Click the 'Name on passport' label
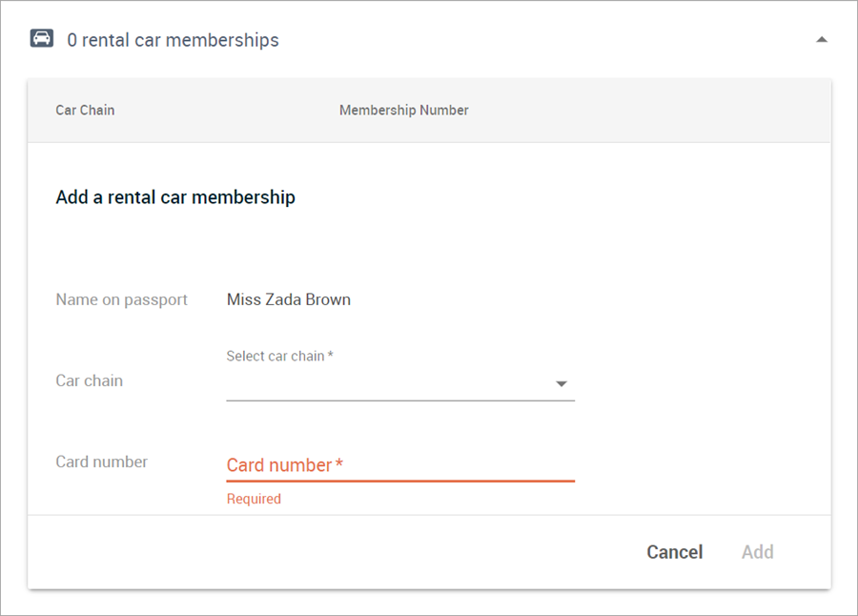The image size is (858, 616). (x=121, y=299)
